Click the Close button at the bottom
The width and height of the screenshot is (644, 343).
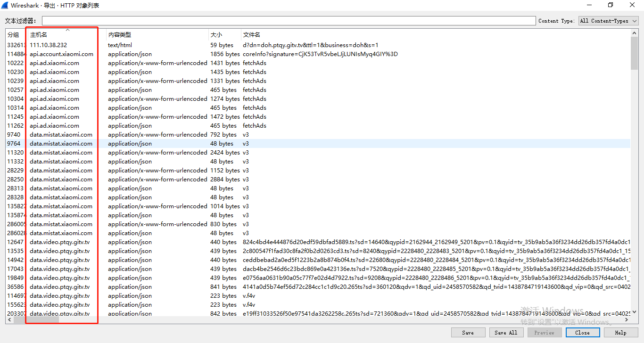pyautogui.click(x=582, y=333)
